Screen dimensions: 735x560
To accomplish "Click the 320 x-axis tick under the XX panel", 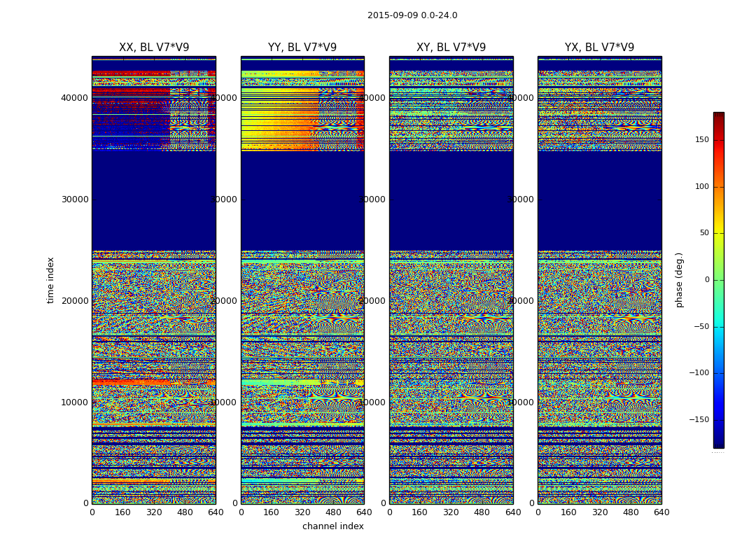I will [154, 512].
